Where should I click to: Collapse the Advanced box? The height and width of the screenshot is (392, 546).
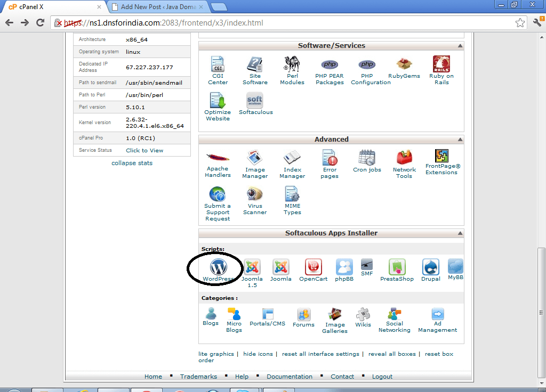[x=460, y=140]
